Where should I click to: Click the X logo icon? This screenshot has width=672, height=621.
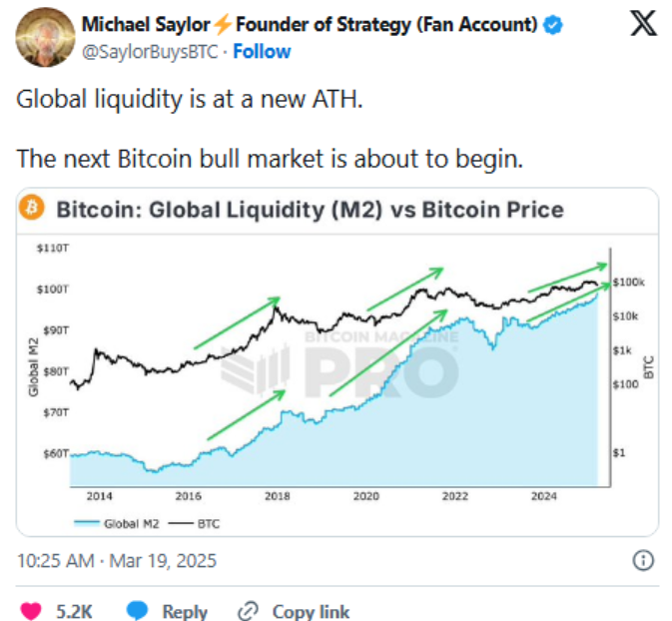tap(643, 23)
